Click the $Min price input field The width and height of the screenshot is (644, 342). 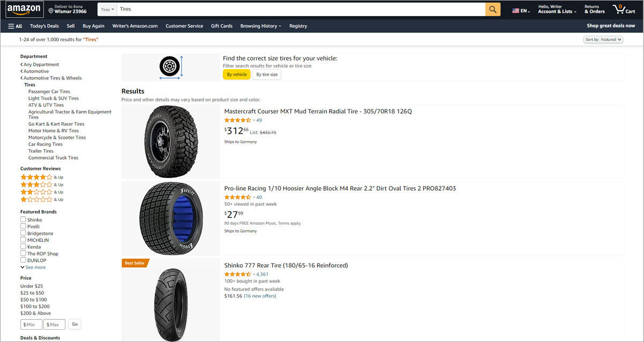click(31, 324)
